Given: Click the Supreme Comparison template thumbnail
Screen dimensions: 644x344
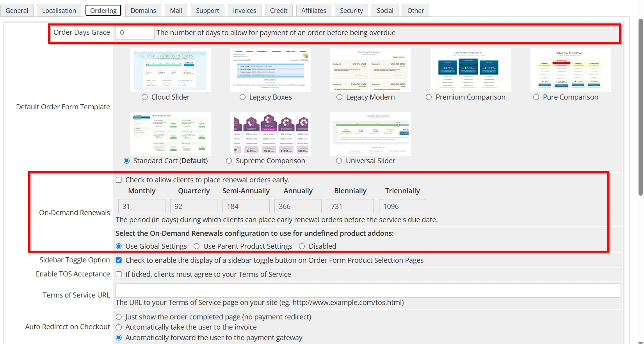Looking at the screenshot, I should click(270, 134).
